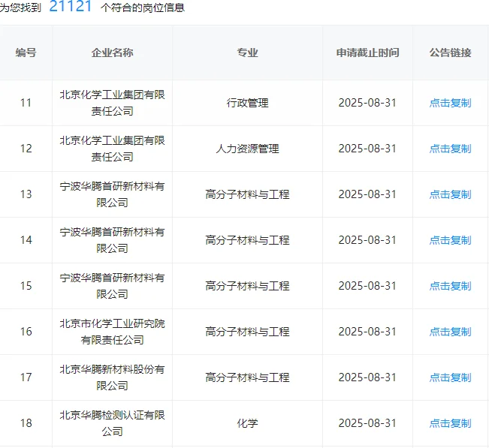This screenshot has height=448, width=489.
Task: Select the 申请截止时间 column header
Action: [x=367, y=53]
